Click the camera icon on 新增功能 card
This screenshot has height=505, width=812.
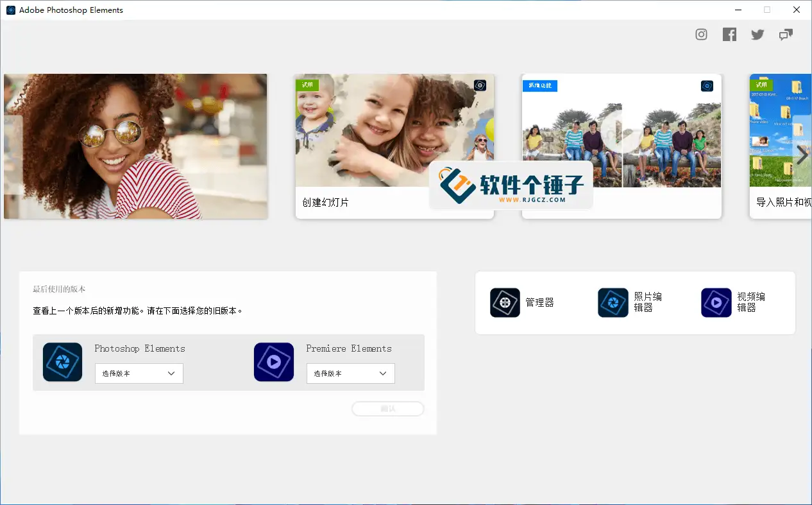pyautogui.click(x=707, y=85)
